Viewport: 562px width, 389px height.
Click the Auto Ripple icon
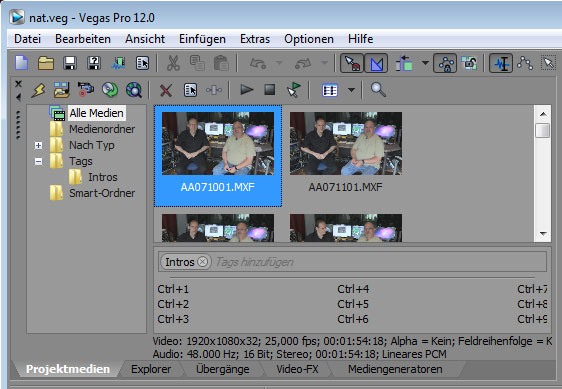pos(404,63)
